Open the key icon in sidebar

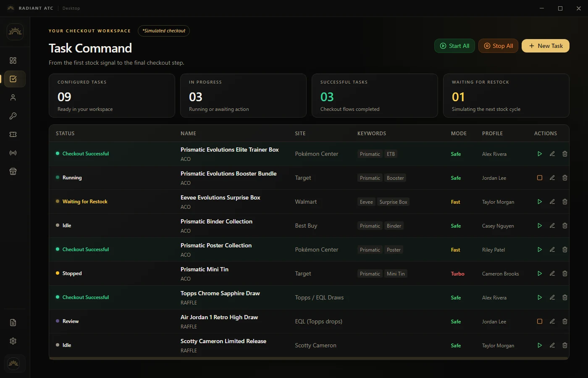[13, 116]
